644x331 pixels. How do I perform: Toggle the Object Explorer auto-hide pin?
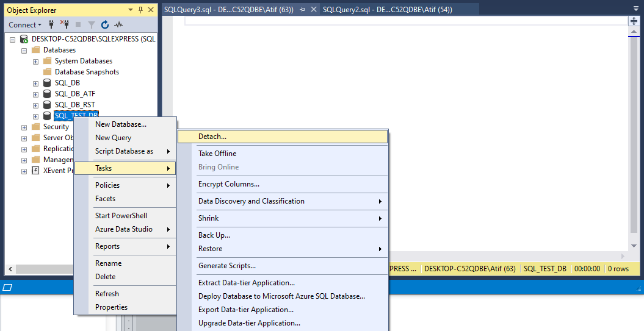click(x=140, y=10)
